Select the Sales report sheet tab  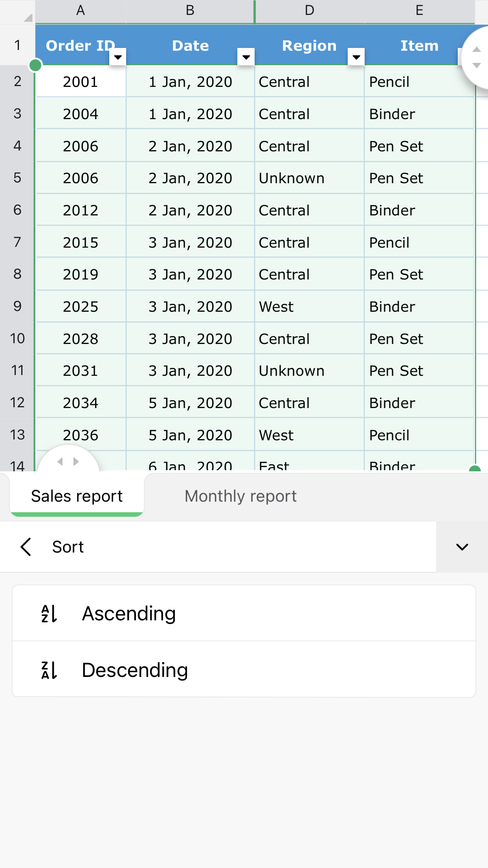77,496
